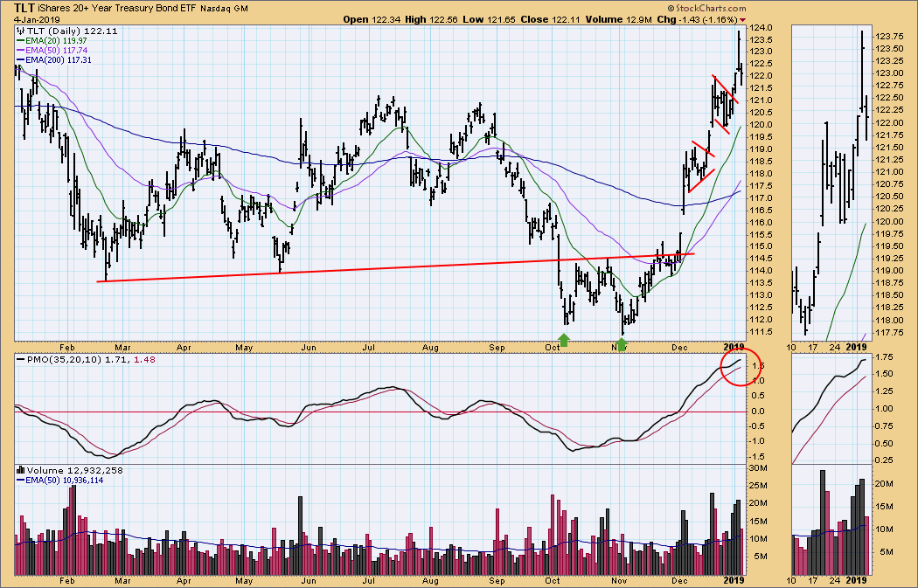Click the 'Open 122.34' value
Viewport: 918px width, 588px height.
pos(372,19)
